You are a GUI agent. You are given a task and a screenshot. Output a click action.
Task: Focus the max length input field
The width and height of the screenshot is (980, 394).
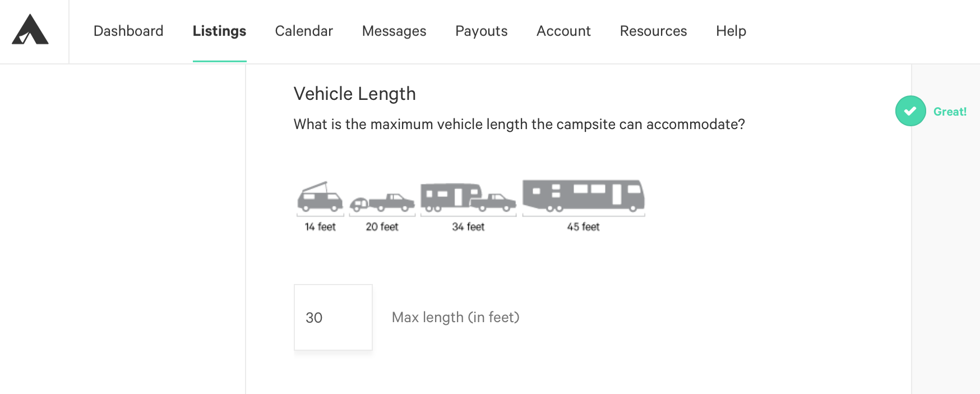click(x=333, y=317)
